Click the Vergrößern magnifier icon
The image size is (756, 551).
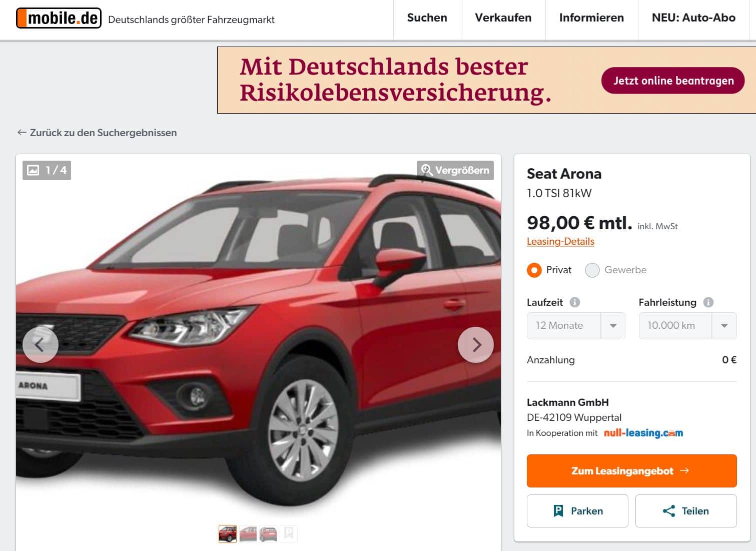coord(426,170)
